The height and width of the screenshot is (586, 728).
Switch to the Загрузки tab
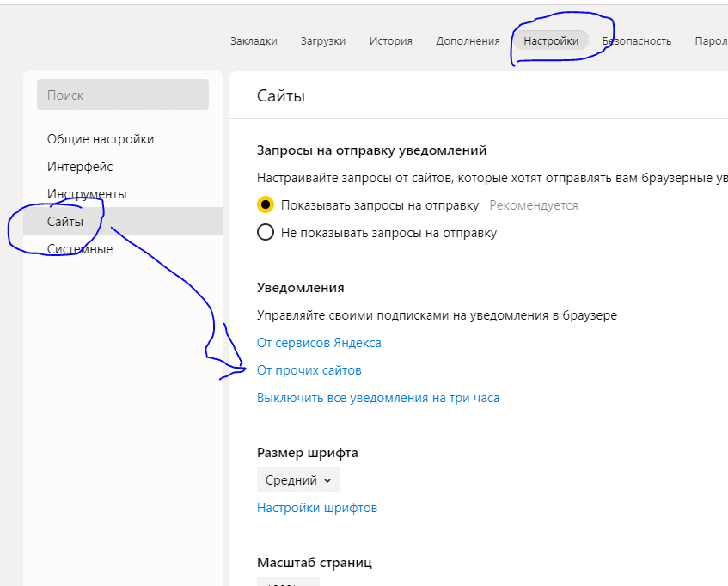[323, 40]
